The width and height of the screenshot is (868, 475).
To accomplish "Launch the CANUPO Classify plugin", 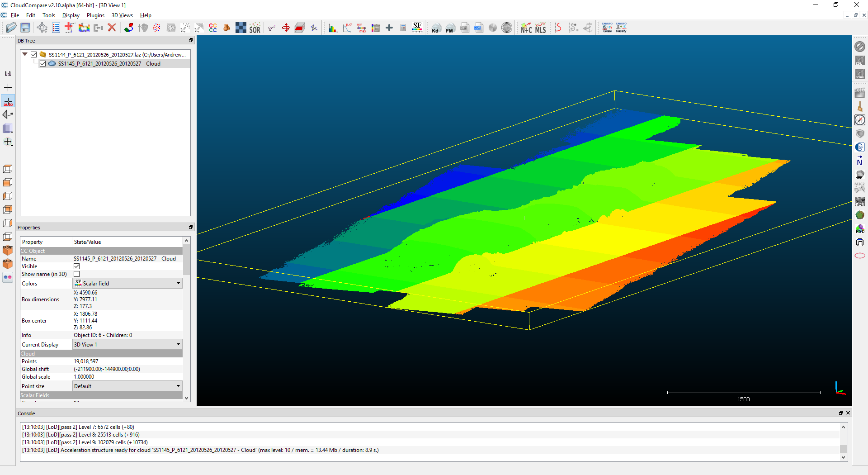I will click(x=621, y=28).
